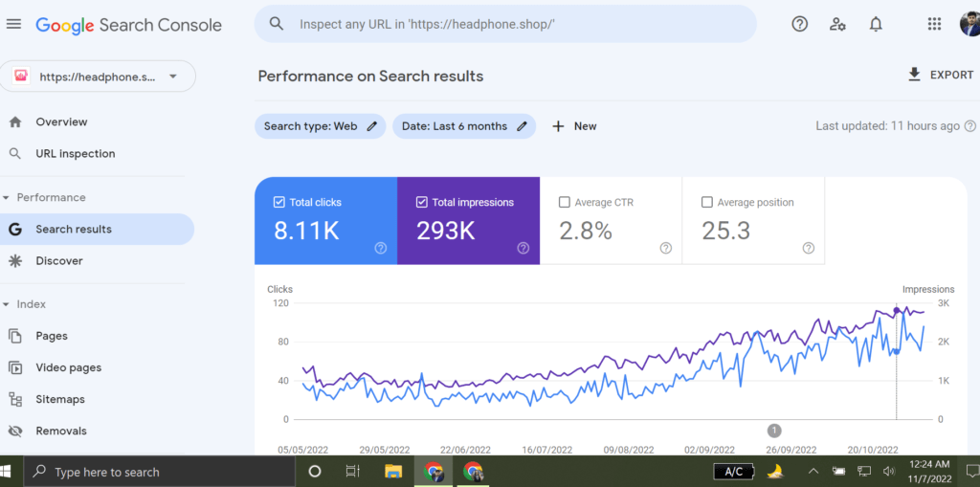Click the plus icon for new filter
The height and width of the screenshot is (487, 980).
pyautogui.click(x=558, y=126)
